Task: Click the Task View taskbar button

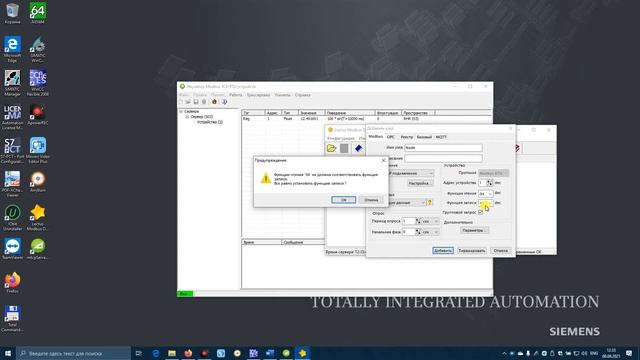Action: click(x=138, y=353)
